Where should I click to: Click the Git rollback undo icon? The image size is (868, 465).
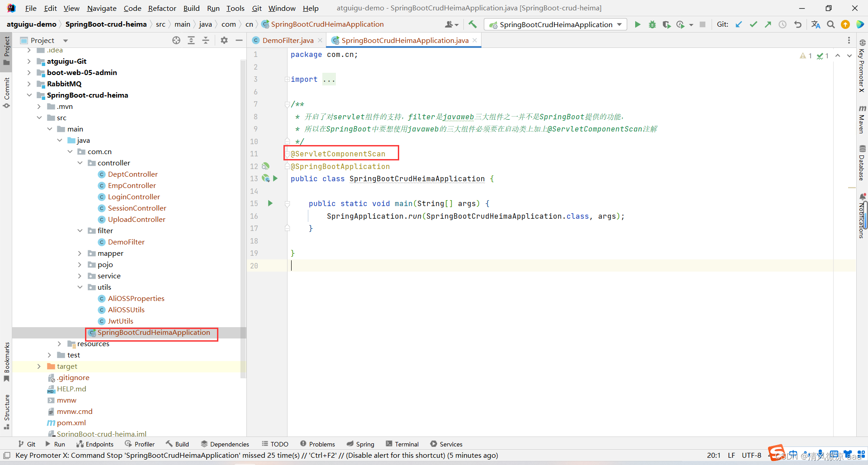(798, 24)
